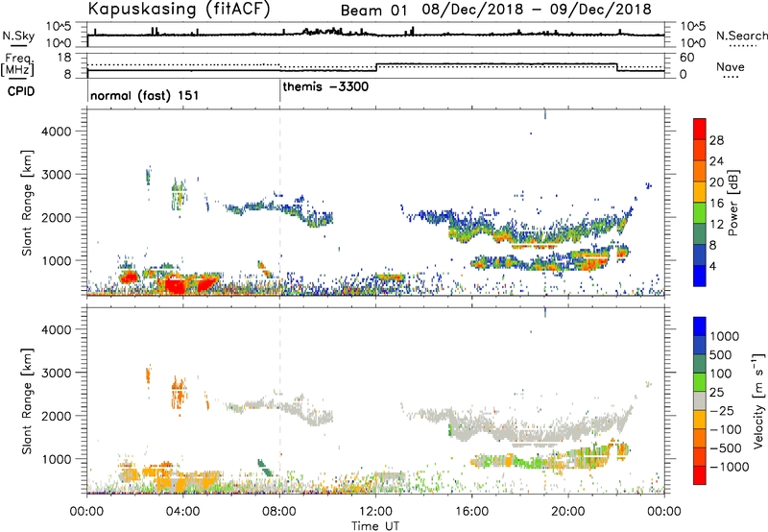Click the 'N.Sky' legend label

tap(18, 36)
